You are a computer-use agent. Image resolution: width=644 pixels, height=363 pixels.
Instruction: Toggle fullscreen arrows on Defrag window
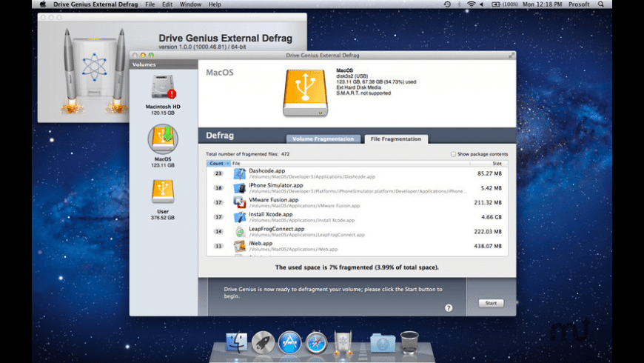pyautogui.click(x=511, y=55)
